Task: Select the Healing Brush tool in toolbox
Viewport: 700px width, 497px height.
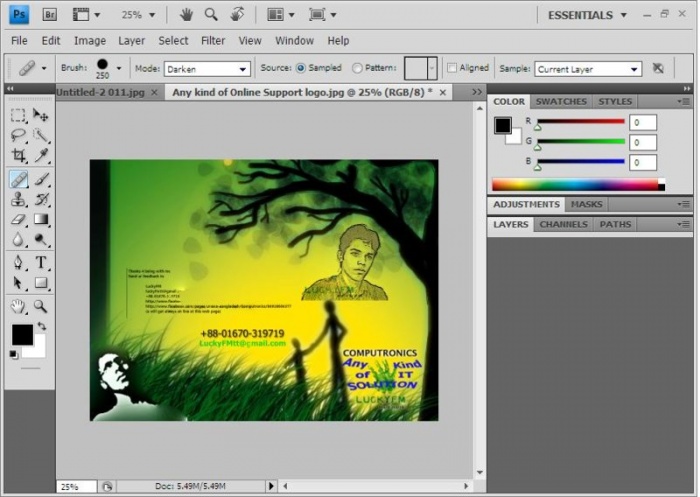Action: (x=18, y=179)
